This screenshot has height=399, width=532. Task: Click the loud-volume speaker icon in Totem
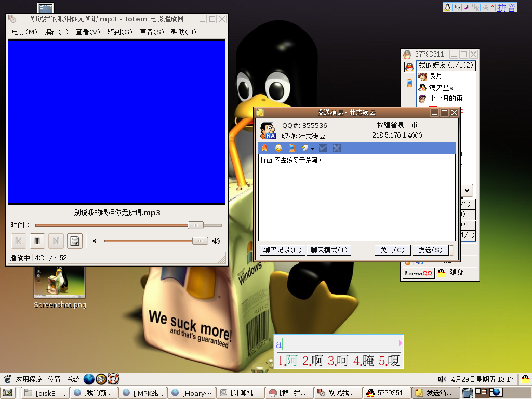click(x=216, y=241)
